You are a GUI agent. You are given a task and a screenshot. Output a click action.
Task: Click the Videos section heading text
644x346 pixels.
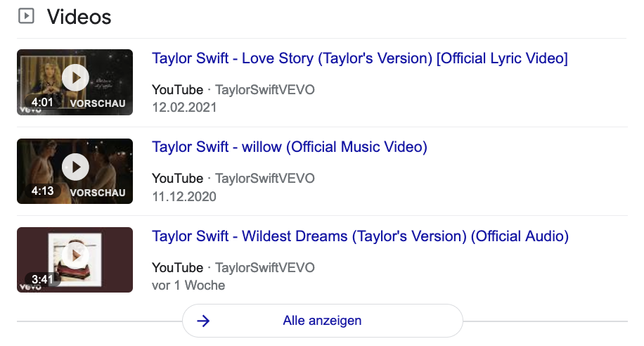point(79,16)
